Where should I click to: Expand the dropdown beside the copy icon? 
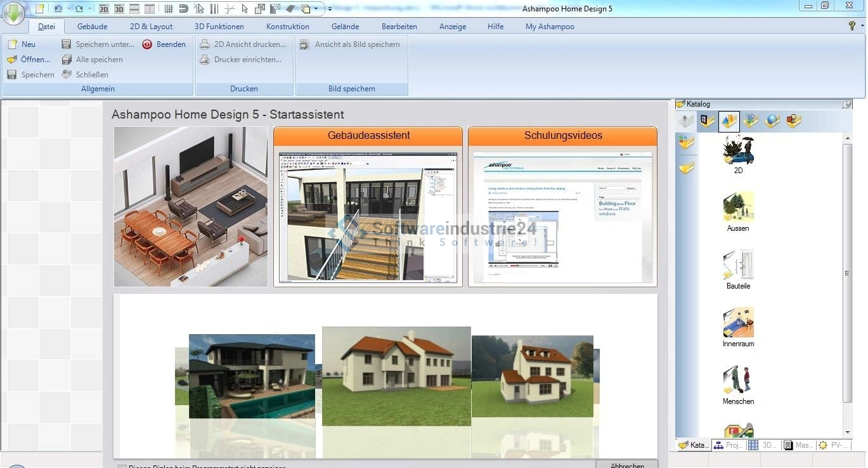[x=317, y=9]
